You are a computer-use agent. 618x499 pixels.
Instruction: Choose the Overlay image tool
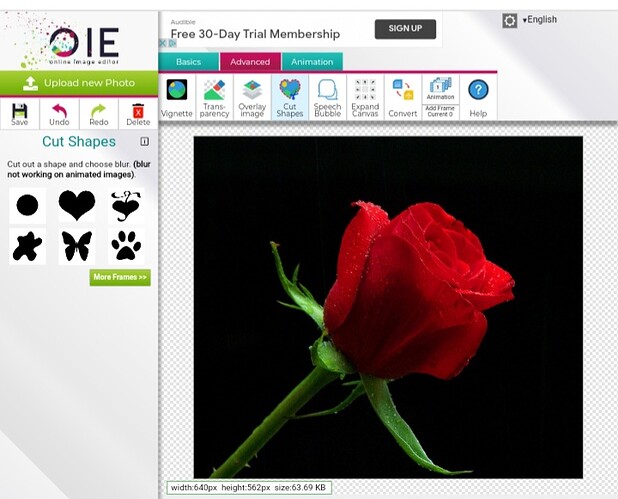tap(252, 97)
